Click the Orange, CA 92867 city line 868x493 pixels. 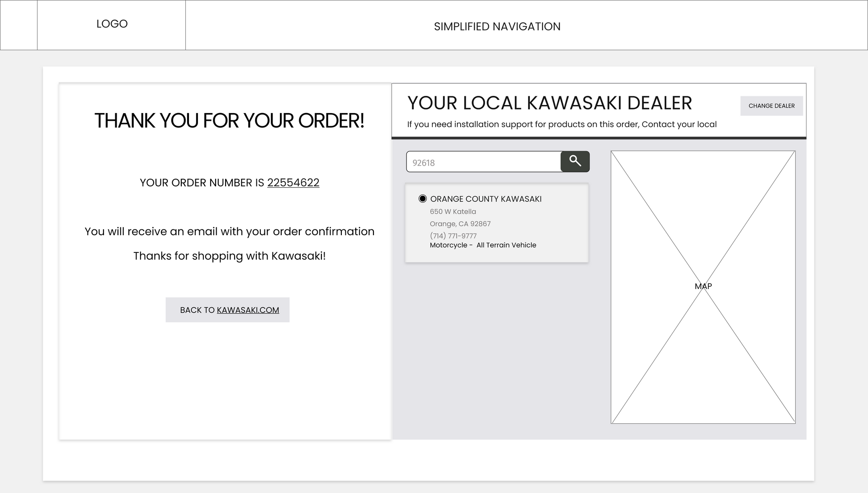coord(460,224)
